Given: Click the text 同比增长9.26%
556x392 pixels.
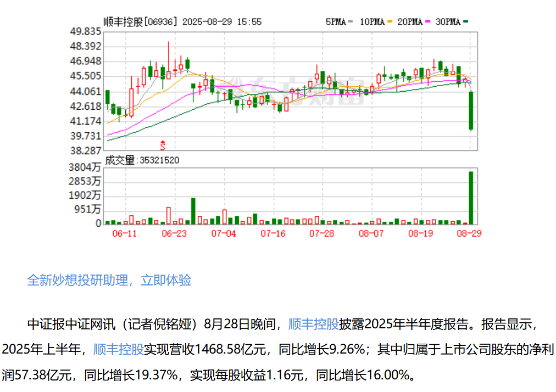Looking at the screenshot, I should point(321,349).
